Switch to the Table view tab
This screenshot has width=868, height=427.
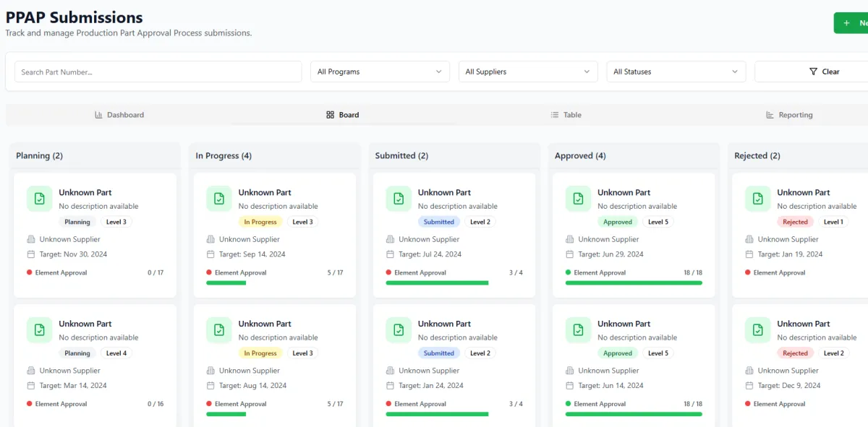click(x=566, y=115)
